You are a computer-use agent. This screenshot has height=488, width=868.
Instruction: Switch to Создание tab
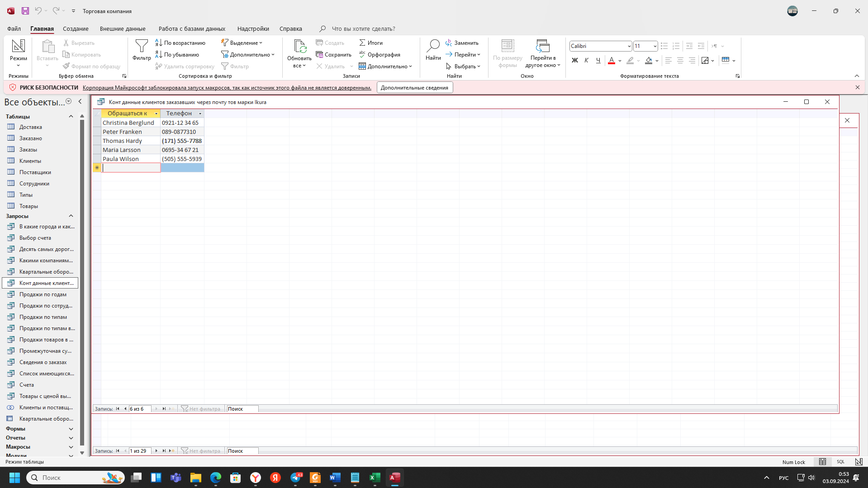76,28
